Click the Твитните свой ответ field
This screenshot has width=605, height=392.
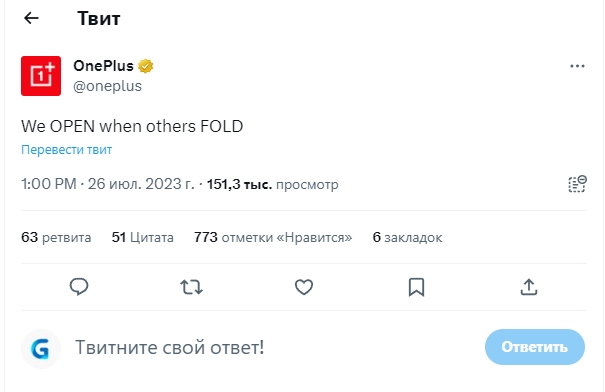pos(270,347)
